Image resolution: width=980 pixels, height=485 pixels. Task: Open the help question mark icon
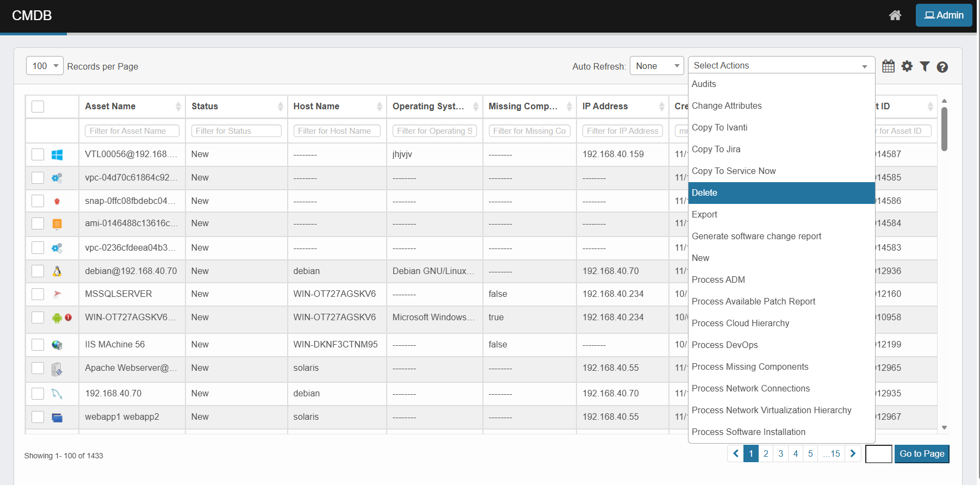942,67
